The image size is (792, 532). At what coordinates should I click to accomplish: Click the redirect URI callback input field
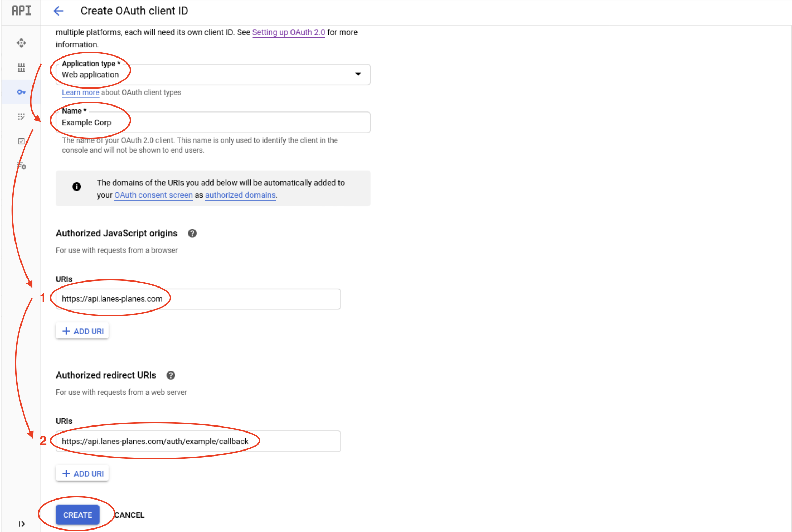(198, 441)
